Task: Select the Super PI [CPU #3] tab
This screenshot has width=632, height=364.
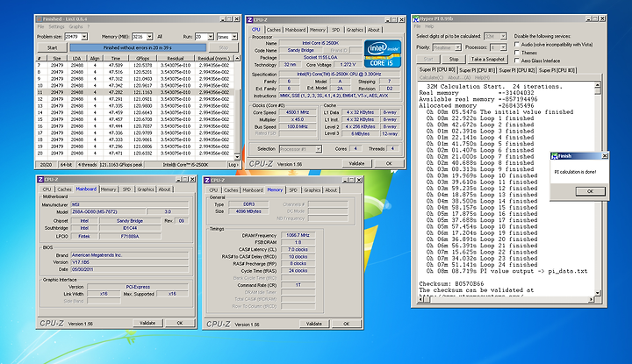Action: (557, 70)
